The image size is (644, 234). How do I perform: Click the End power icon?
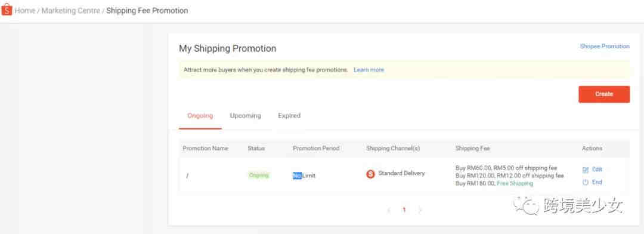pos(586,182)
